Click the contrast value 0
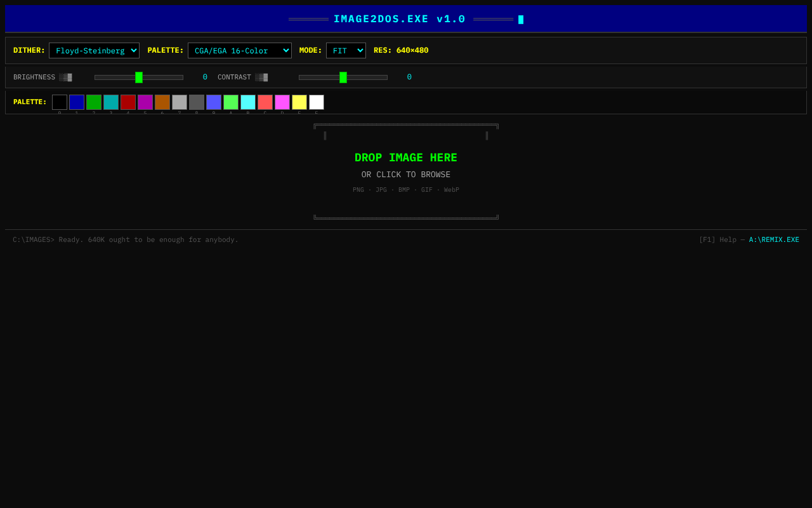The width and height of the screenshot is (812, 508). click(409, 77)
